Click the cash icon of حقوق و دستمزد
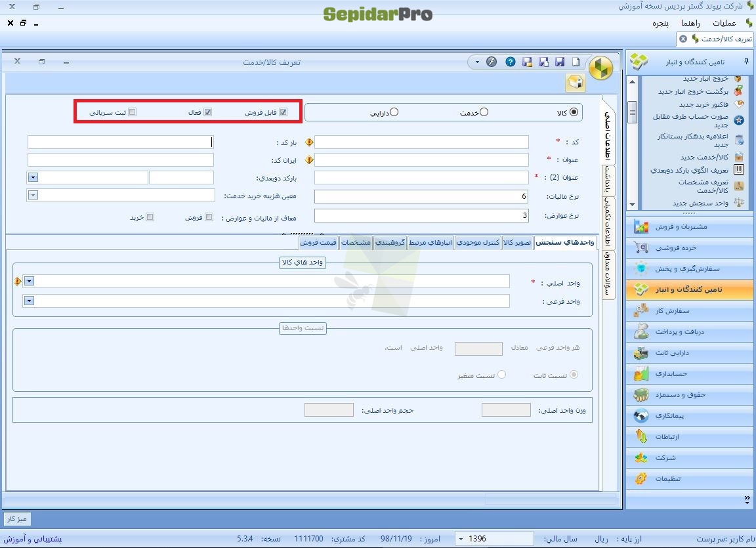The height and width of the screenshot is (548, 756). (640, 394)
